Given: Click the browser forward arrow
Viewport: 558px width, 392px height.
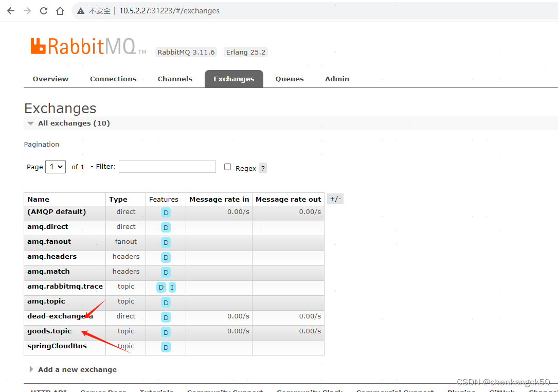Looking at the screenshot, I should coord(27,11).
